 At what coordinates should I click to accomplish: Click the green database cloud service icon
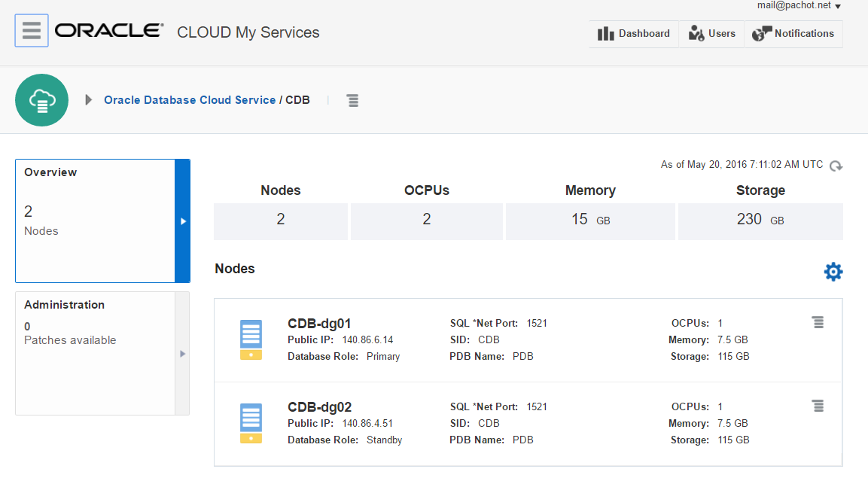tap(42, 100)
